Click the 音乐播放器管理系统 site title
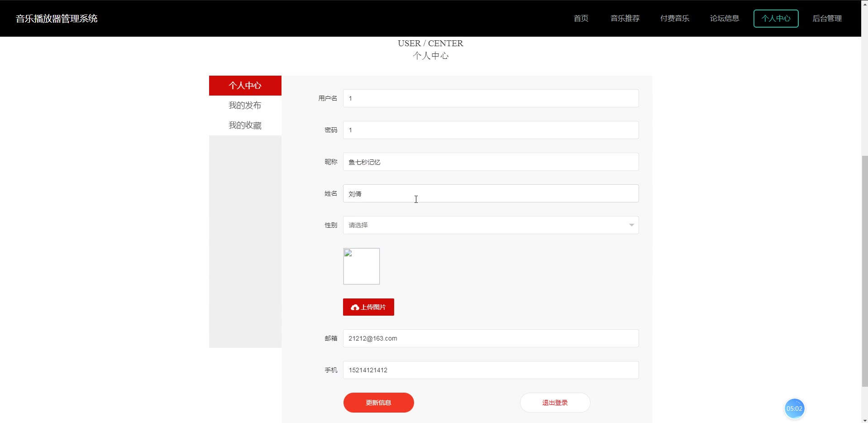The width and height of the screenshot is (868, 423). click(57, 19)
